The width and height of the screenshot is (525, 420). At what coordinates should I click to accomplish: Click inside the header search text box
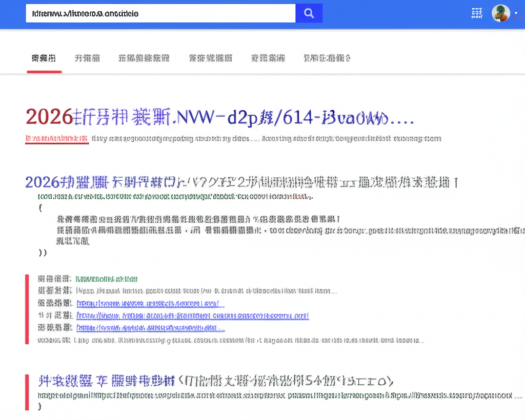(160, 13)
